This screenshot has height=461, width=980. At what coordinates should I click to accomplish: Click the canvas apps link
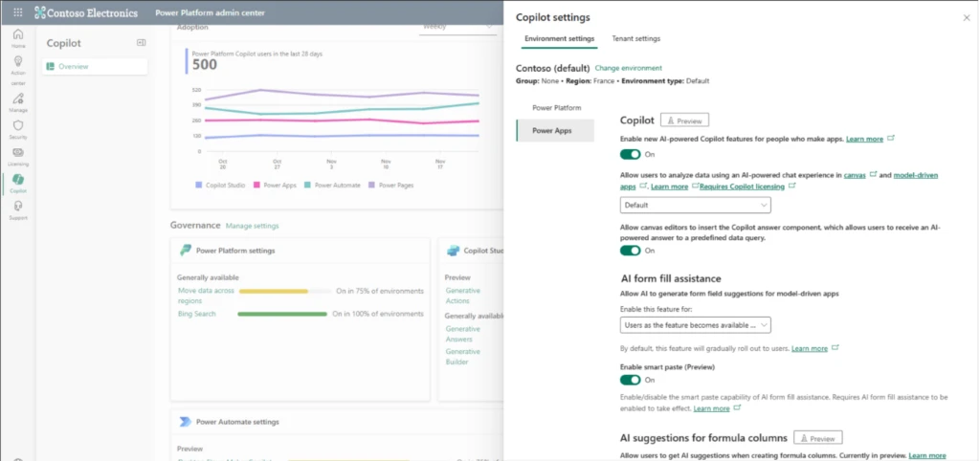(855, 175)
